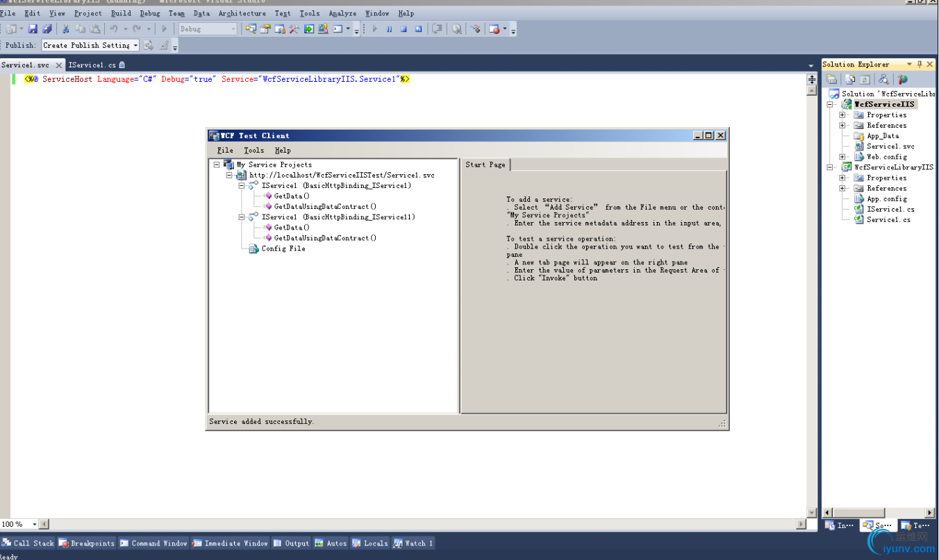This screenshot has width=939, height=560.
Task: Switch to the IService1.cs editor tab
Action: 92,65
